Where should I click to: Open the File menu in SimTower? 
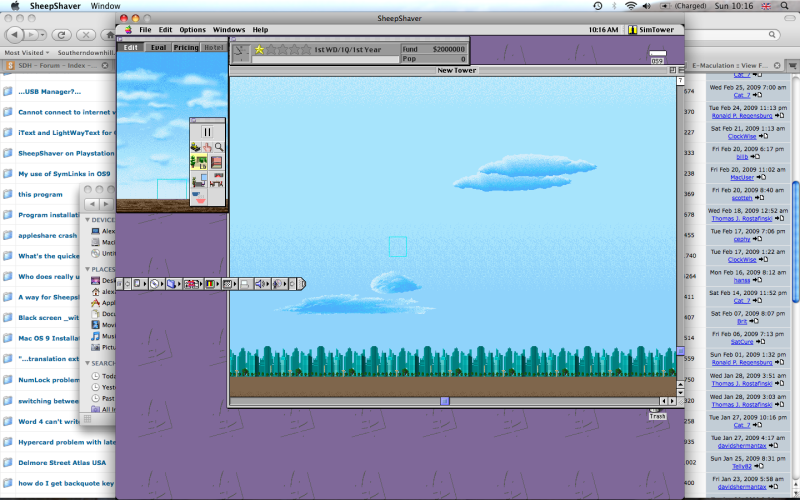click(x=145, y=30)
